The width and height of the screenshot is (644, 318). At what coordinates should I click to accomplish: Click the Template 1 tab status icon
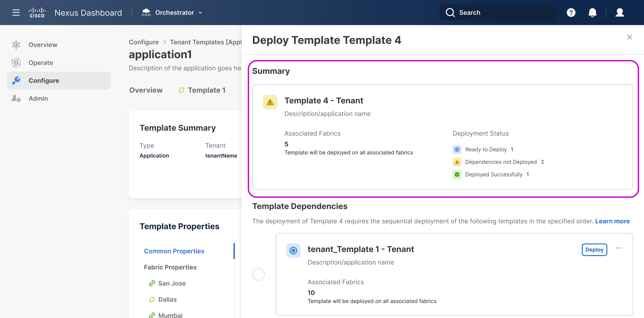182,90
